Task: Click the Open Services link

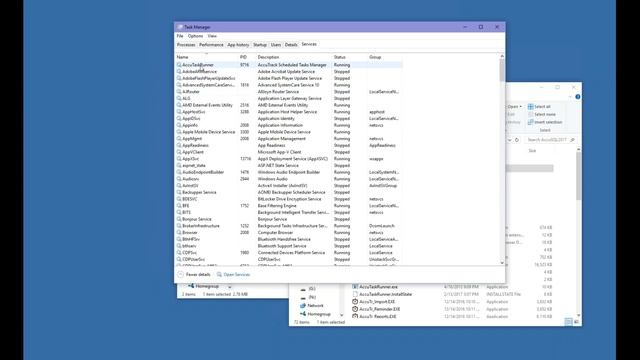Action: 237,274
